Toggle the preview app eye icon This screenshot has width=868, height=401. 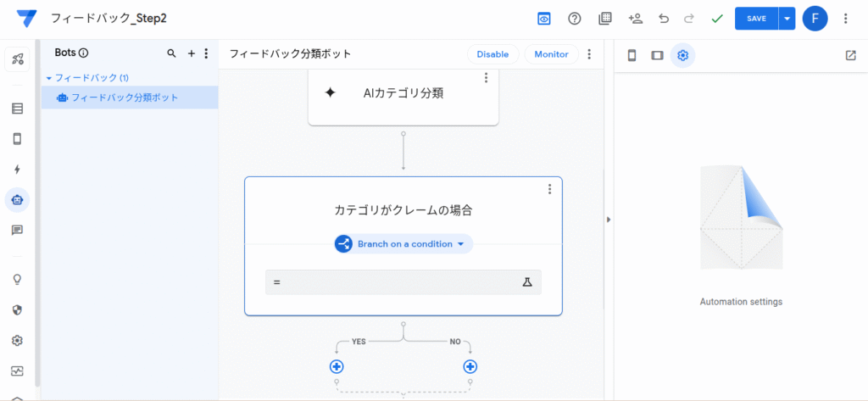(543, 19)
